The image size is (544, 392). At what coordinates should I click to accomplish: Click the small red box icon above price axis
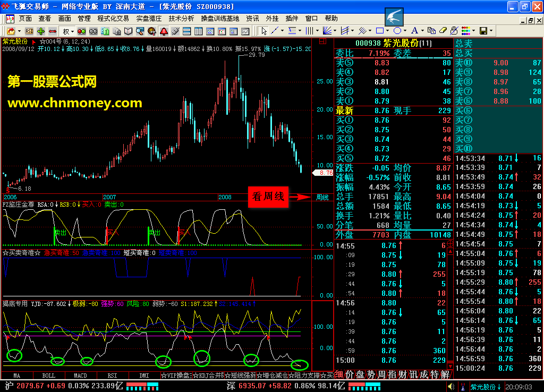pyautogui.click(x=322, y=41)
